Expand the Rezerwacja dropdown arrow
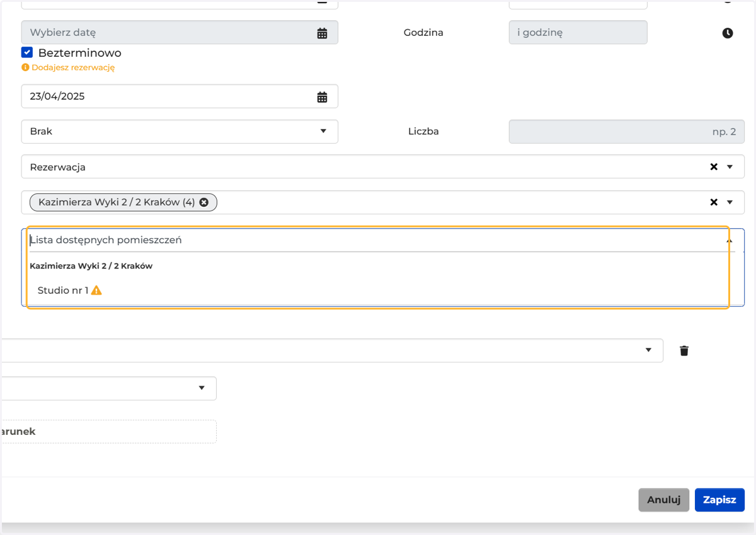756x535 pixels. (730, 167)
